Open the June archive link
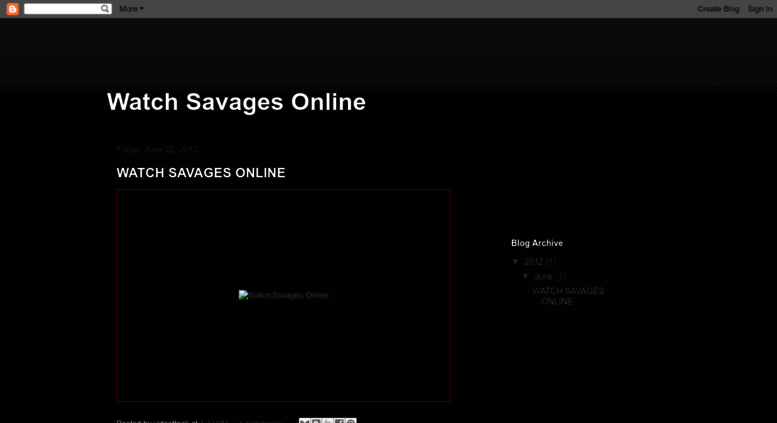The height and width of the screenshot is (423, 777). (x=543, y=277)
